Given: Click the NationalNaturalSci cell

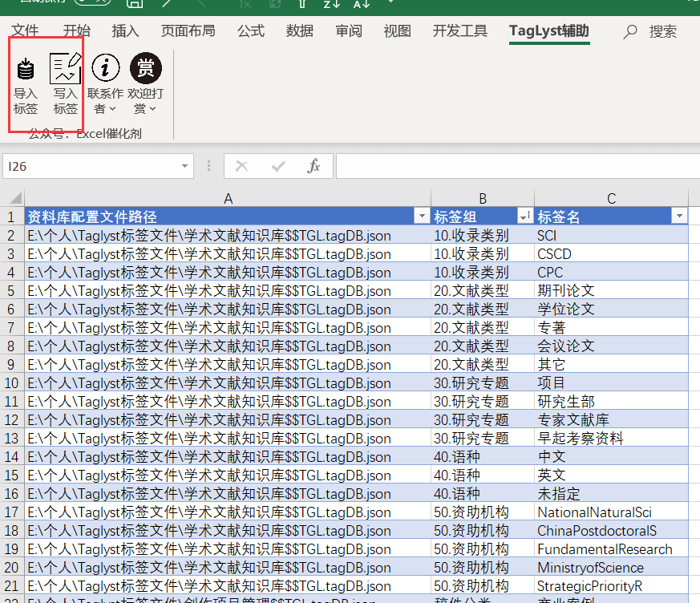Looking at the screenshot, I should [611, 512].
